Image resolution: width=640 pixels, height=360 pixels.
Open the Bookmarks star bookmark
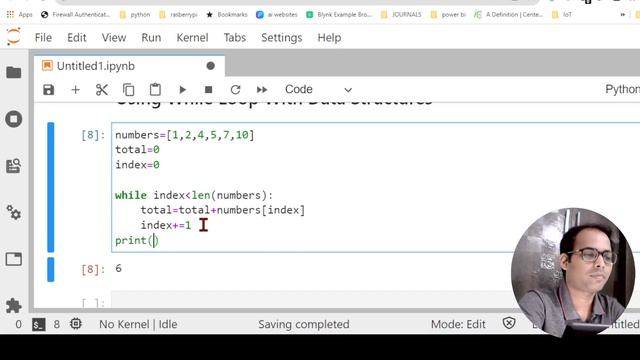point(227,14)
